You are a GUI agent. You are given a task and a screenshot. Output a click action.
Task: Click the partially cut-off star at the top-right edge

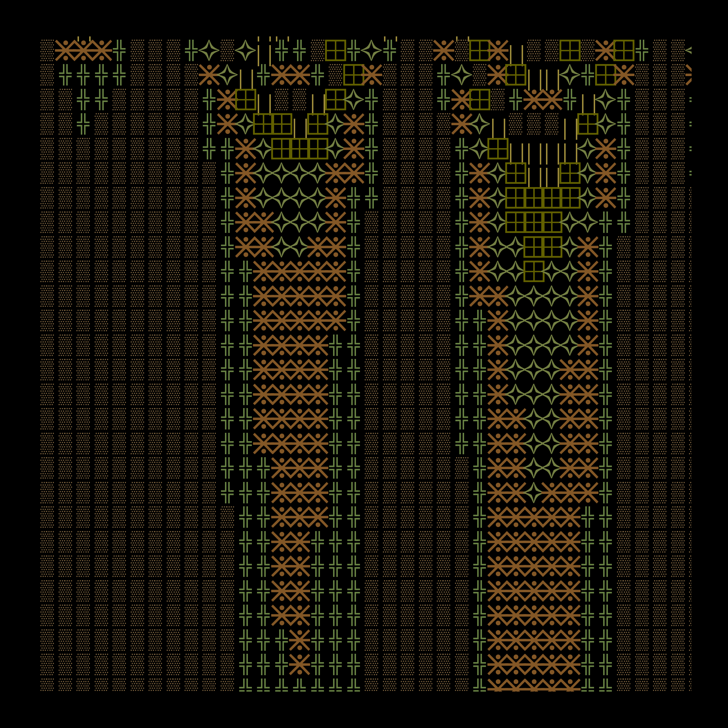(688, 50)
